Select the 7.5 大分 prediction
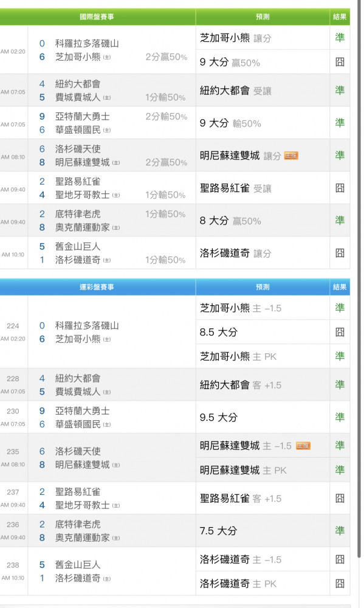Image resolution: width=364 pixels, height=608 pixels. (218, 531)
